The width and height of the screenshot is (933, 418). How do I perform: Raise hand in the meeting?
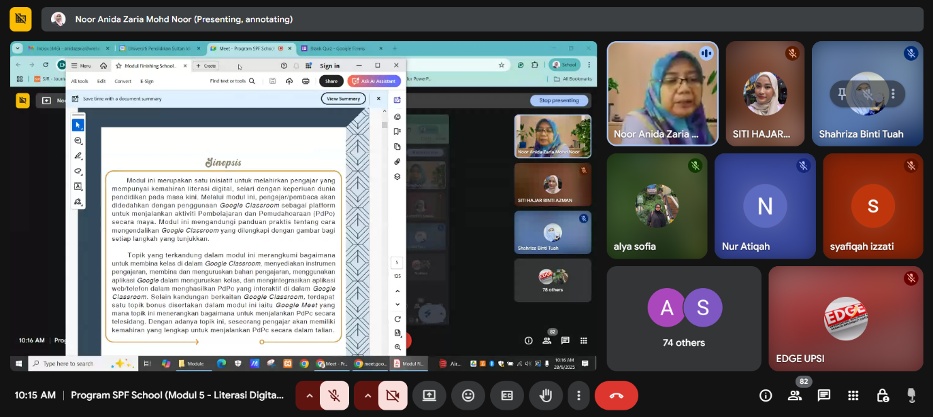(x=546, y=395)
